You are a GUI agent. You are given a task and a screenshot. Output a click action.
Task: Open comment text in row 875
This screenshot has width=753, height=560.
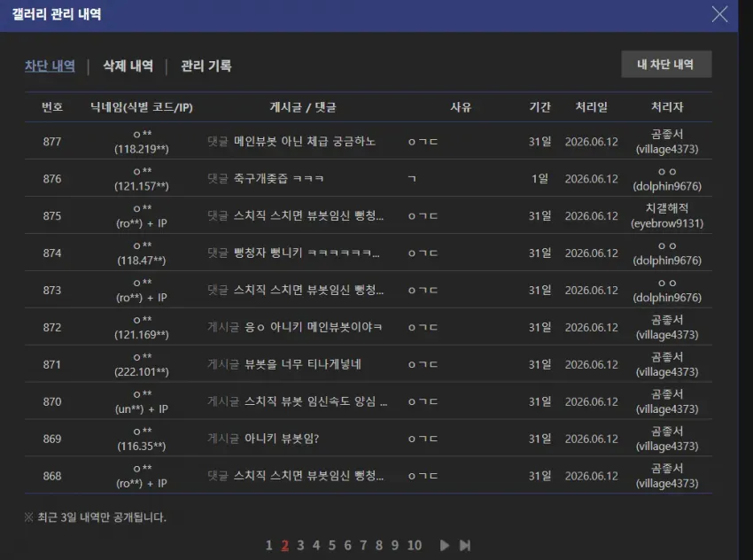pyautogui.click(x=308, y=215)
